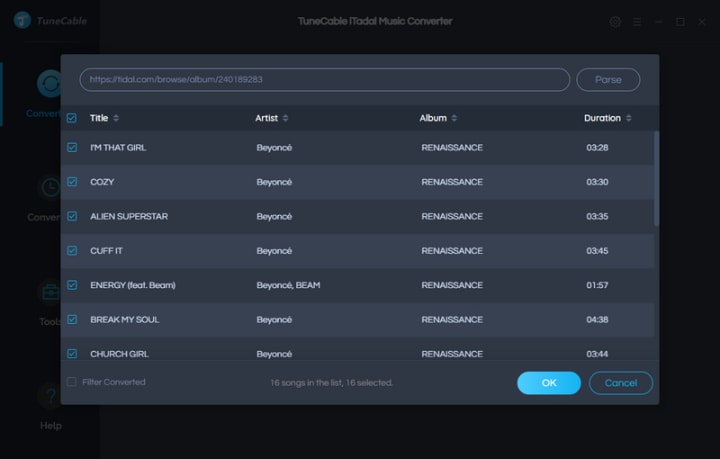Sort the list by the Album column arrows
This screenshot has height=459, width=720.
[454, 118]
